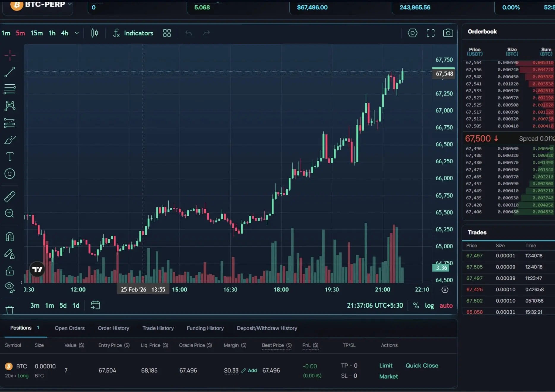Set chart range to 1m
Screen dimensions: 555x392
pyautogui.click(x=50, y=305)
